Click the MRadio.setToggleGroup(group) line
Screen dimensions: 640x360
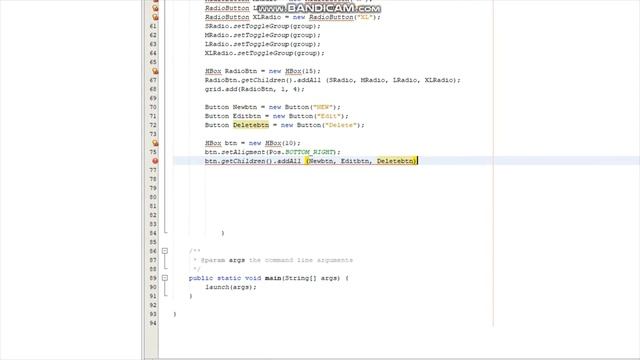tap(262, 35)
